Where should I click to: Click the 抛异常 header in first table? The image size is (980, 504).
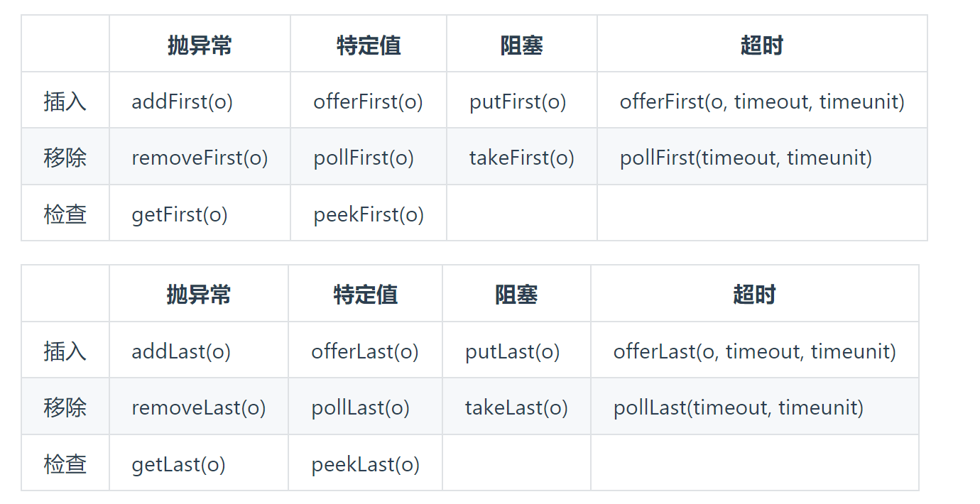click(x=200, y=45)
